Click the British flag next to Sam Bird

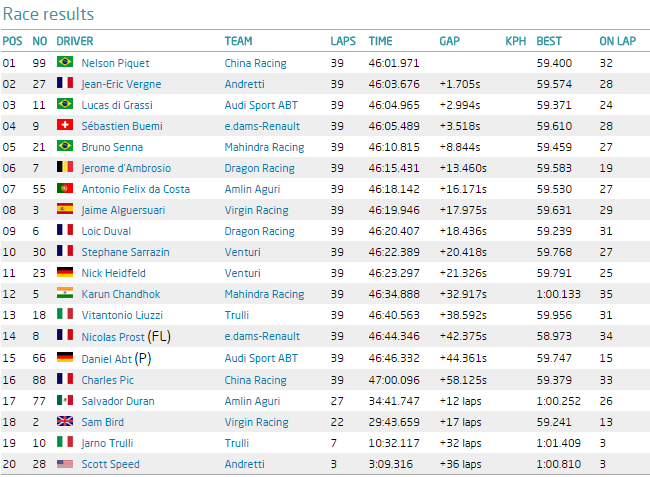[65, 422]
